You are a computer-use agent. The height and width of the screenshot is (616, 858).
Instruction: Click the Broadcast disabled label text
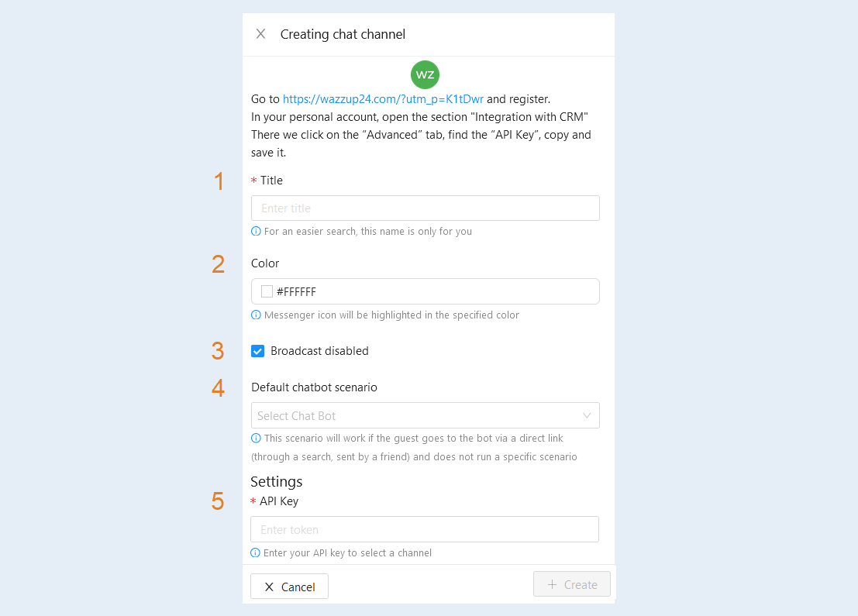click(319, 351)
